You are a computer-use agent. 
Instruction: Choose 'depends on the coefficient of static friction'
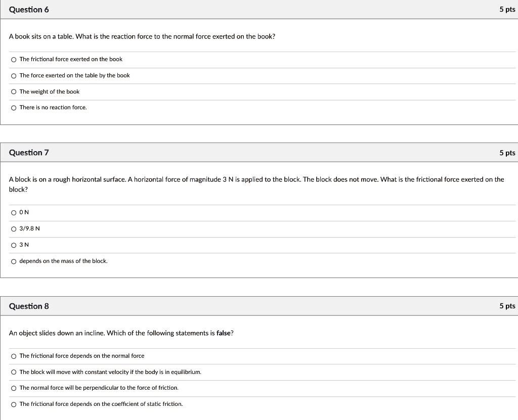(14, 404)
